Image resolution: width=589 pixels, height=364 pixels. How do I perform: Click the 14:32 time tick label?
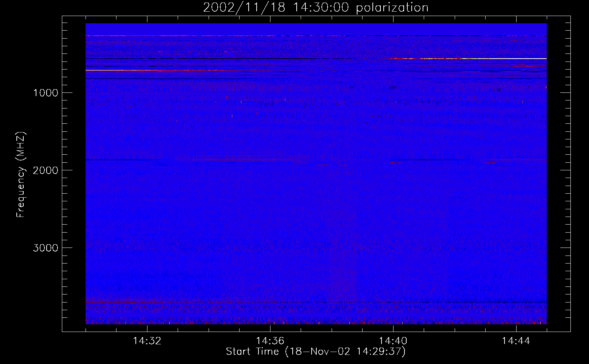(x=147, y=341)
